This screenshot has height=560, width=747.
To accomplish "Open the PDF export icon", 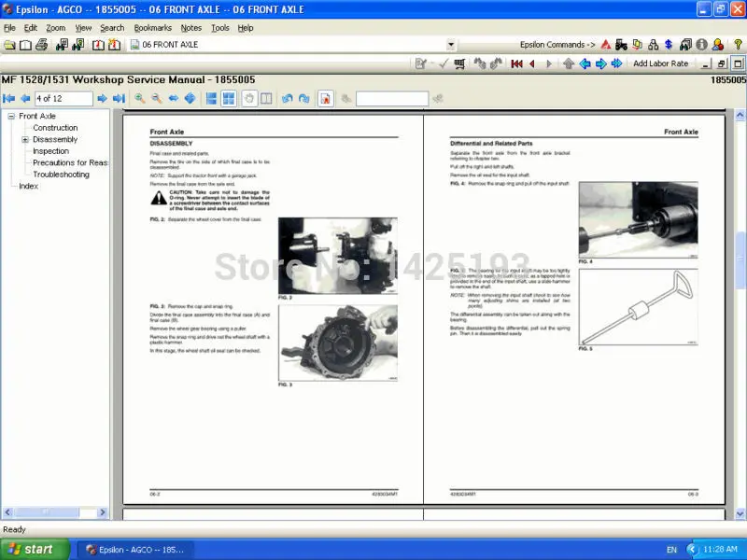I will pyautogui.click(x=327, y=98).
